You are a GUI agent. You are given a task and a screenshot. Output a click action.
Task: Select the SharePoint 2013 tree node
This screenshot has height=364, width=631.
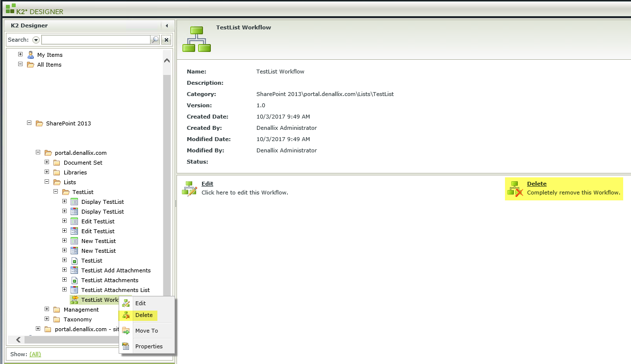(x=69, y=123)
